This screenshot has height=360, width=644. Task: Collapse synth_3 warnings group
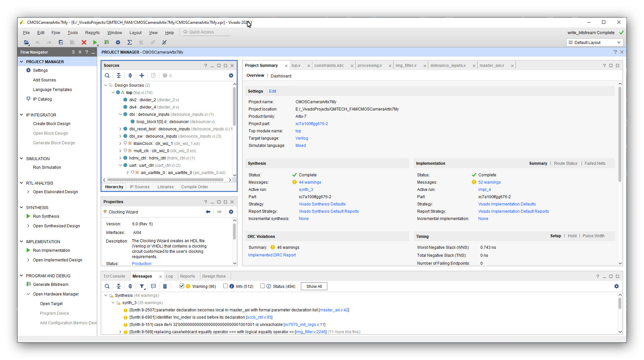coord(113,302)
